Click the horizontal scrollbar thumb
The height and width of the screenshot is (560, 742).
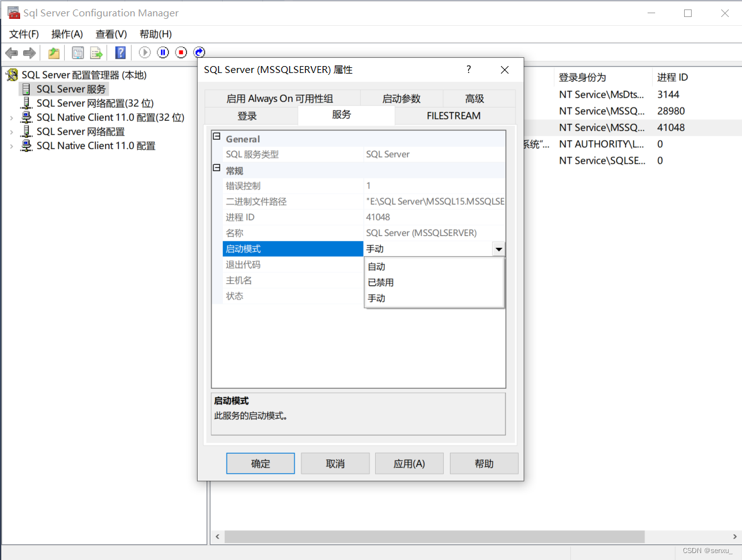pyautogui.click(x=434, y=536)
